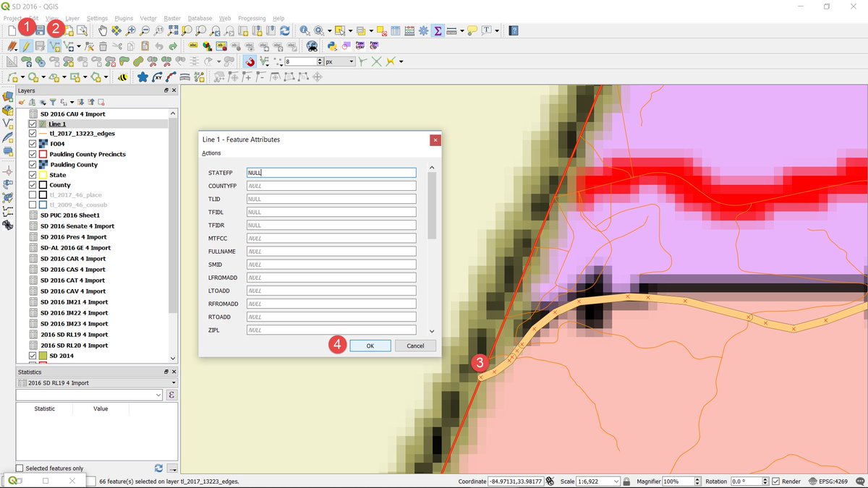868x488 pixels.
Task: Open the Vector menu
Action: click(148, 18)
